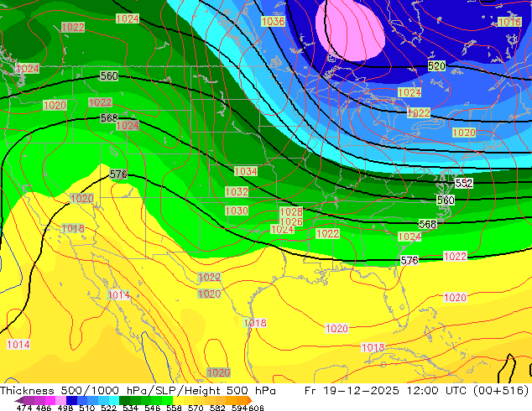
Task: Click legend value 474
Action: click(x=24, y=408)
